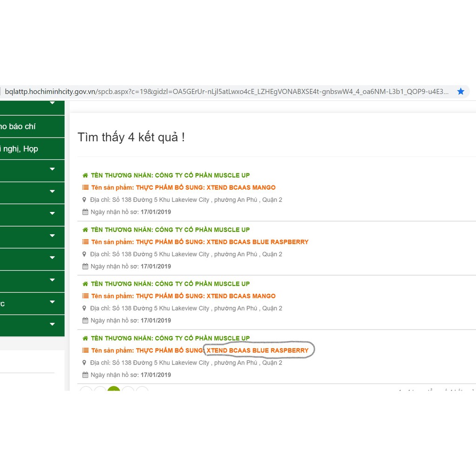Screen dimensions: 476x476
Task: Click the first result's CÔNG TY CỔ PHẦN MUSCLE UP
Action: [202, 175]
